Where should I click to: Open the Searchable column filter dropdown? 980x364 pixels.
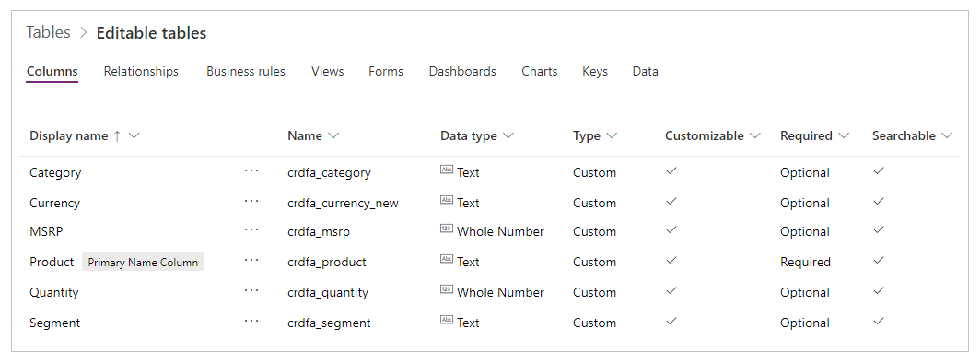[947, 135]
